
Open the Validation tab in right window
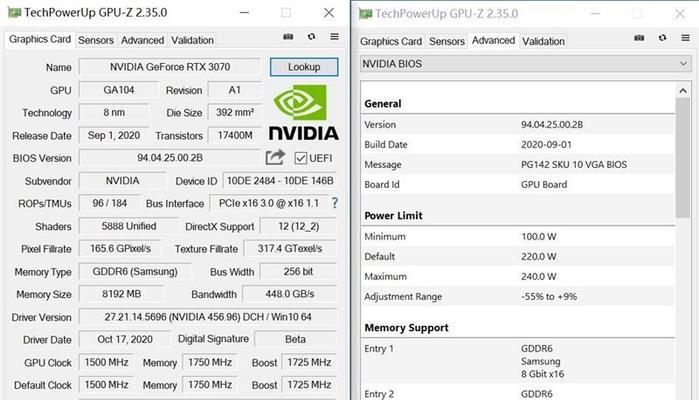click(x=543, y=41)
